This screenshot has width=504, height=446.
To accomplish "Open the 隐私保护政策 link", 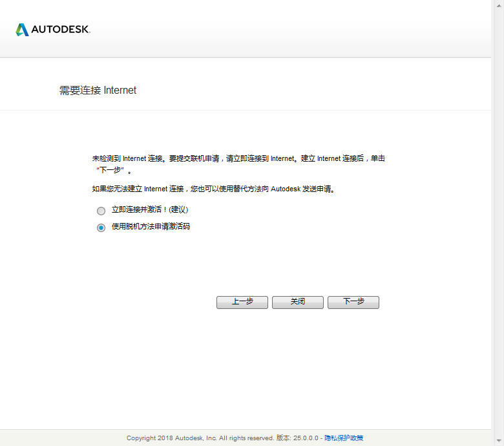I will click(344, 438).
